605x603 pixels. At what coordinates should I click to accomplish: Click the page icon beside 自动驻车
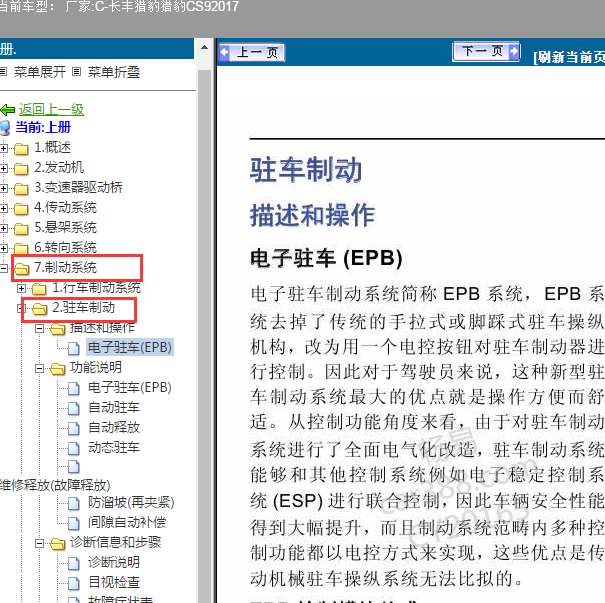(x=74, y=408)
